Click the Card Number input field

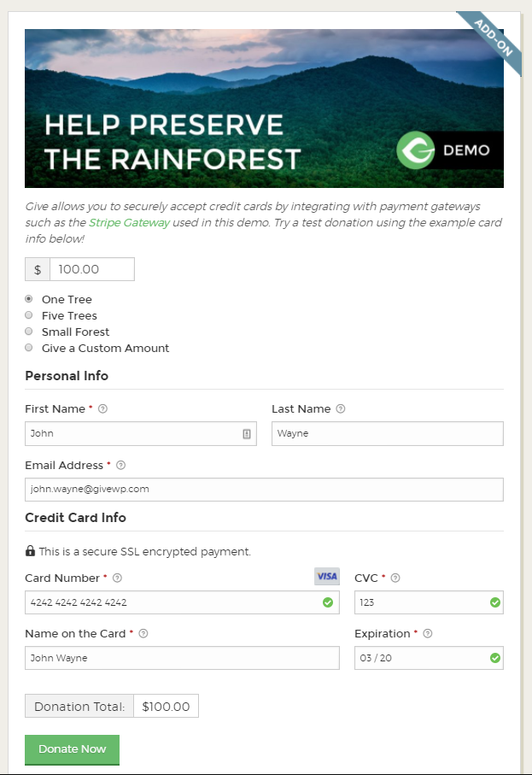tap(182, 602)
